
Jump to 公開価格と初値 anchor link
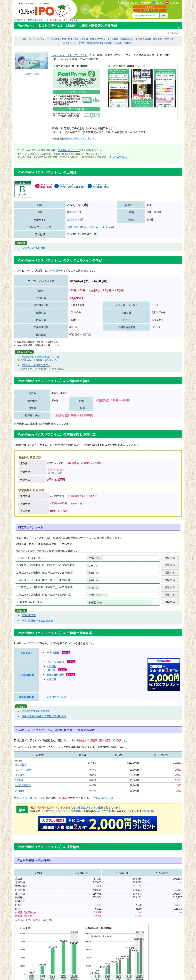pos(59,39)
